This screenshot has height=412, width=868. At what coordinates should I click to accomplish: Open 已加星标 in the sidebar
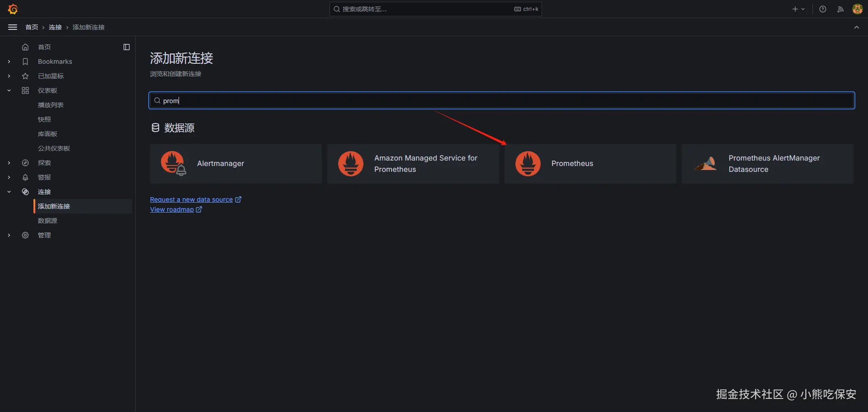51,76
